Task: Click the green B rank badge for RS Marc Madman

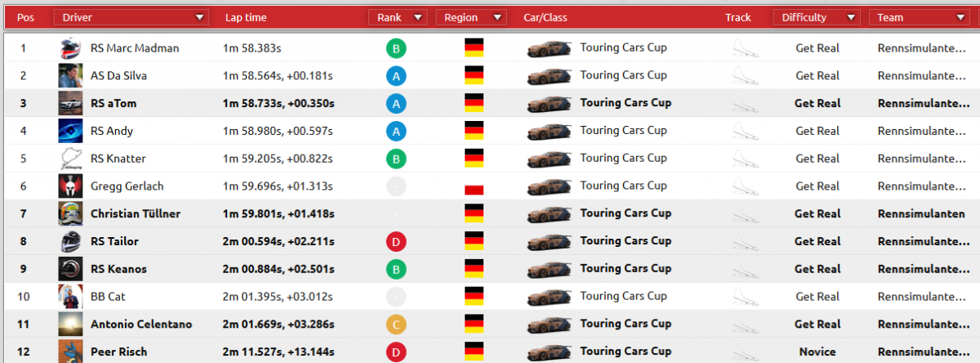Action: click(x=396, y=48)
